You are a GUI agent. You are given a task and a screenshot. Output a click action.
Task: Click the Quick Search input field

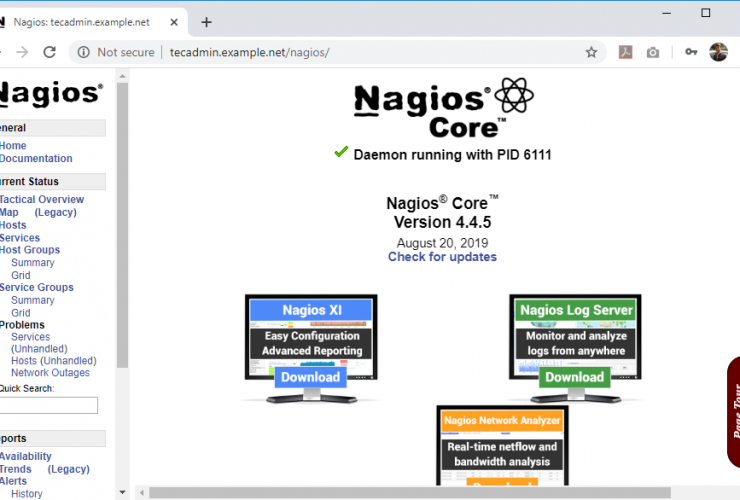tap(48, 405)
